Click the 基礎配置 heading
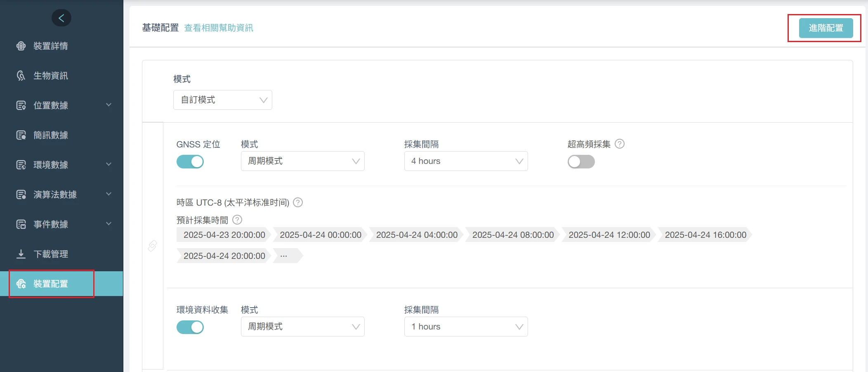The height and width of the screenshot is (372, 868). tap(160, 28)
